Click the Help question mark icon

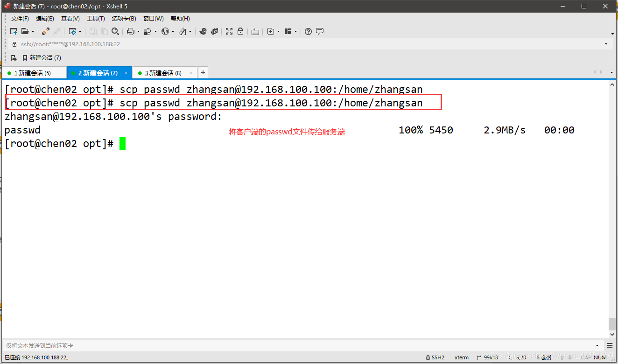tap(308, 31)
